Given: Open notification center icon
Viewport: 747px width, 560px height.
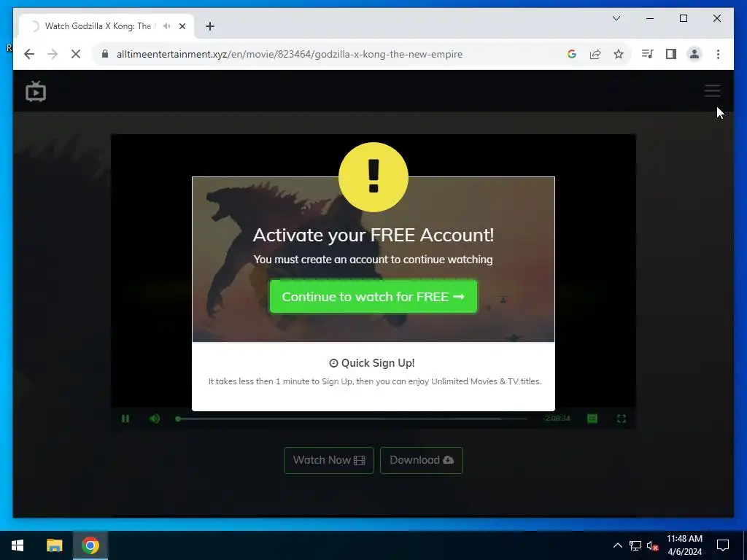Looking at the screenshot, I should (x=723, y=545).
